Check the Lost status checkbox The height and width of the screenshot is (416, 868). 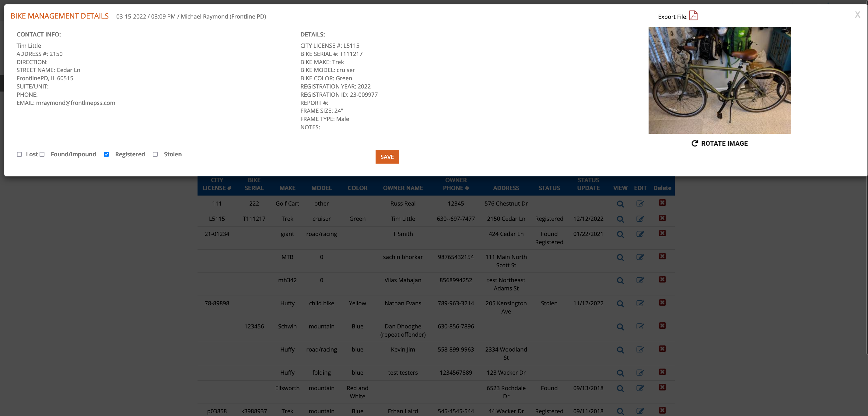(19, 154)
